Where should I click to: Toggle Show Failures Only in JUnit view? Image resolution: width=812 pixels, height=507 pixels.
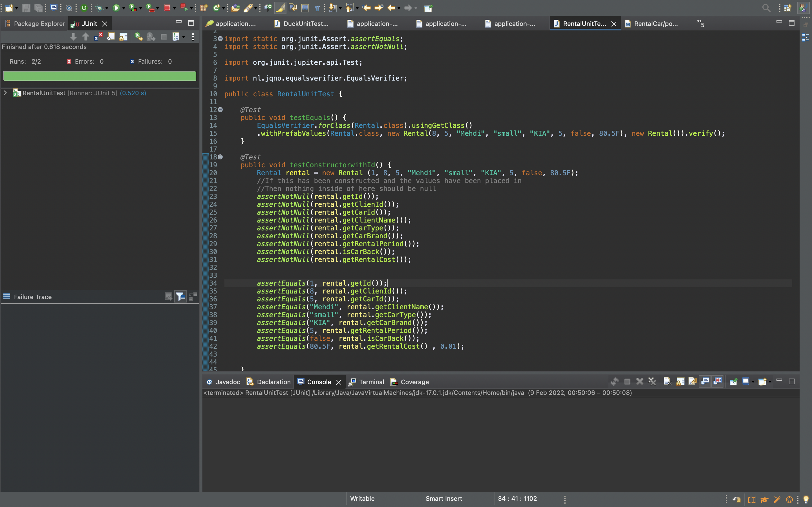coord(98,37)
